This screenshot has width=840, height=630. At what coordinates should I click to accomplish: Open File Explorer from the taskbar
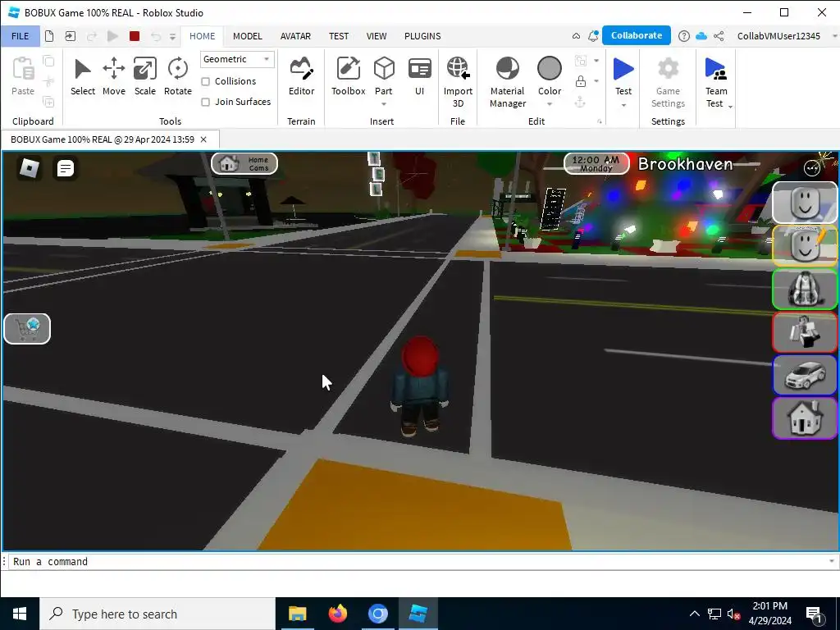tap(297, 614)
